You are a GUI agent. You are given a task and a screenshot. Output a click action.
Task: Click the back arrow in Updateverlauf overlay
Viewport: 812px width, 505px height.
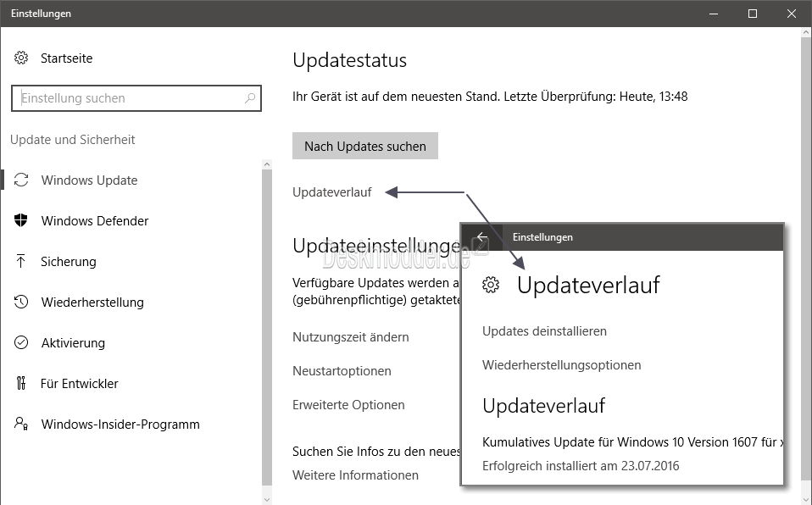click(482, 236)
